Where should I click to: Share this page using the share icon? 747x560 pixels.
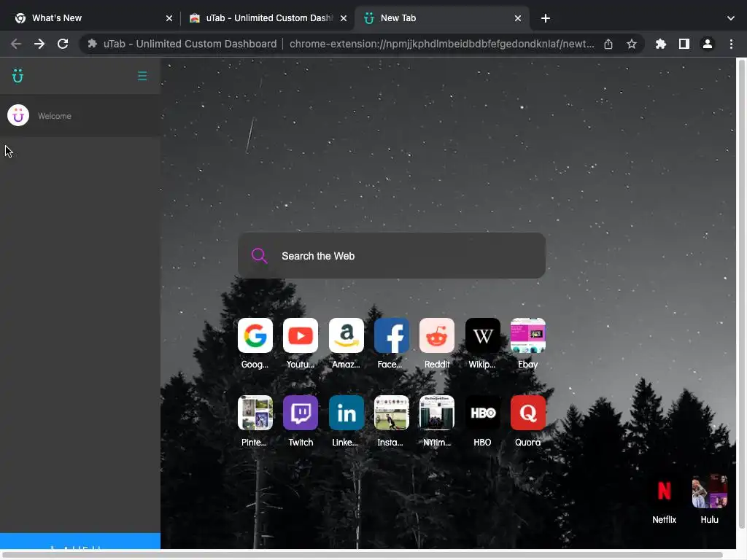point(608,44)
